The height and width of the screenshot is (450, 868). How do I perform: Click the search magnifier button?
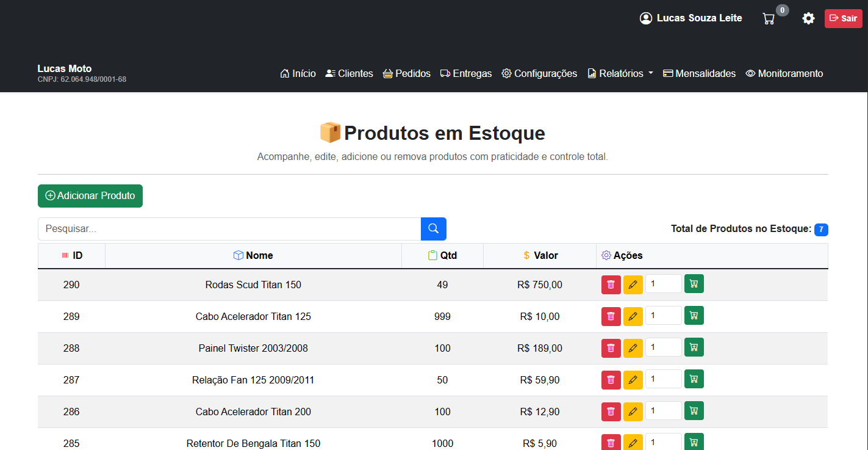tap(433, 228)
